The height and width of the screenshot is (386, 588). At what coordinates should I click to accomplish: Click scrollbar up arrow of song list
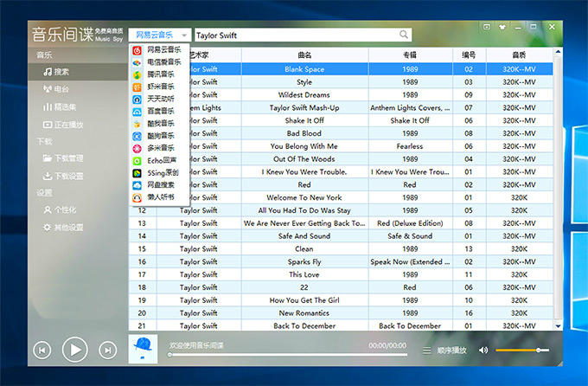[x=558, y=52]
